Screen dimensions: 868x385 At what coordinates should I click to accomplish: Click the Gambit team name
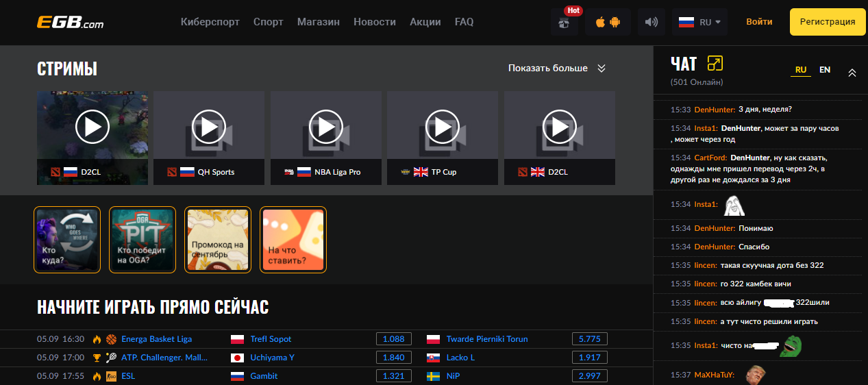click(264, 376)
